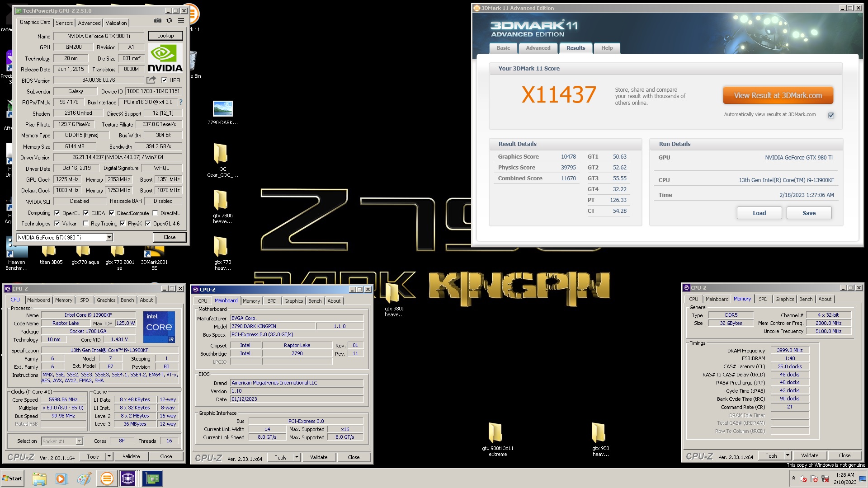Viewport: 868px width, 488px height.
Task: Show hidden system tray icons arrow
Action: click(x=793, y=478)
